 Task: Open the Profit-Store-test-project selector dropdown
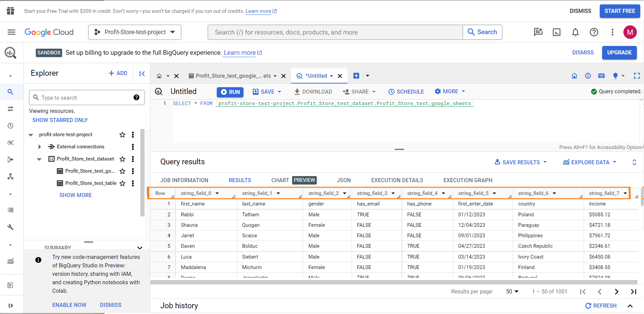135,32
